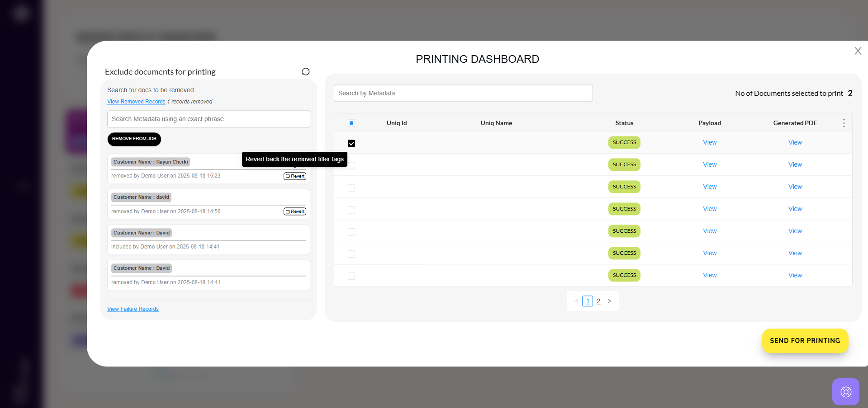The image size is (868, 408).
Task: Open the View Failure Records link
Action: (133, 309)
